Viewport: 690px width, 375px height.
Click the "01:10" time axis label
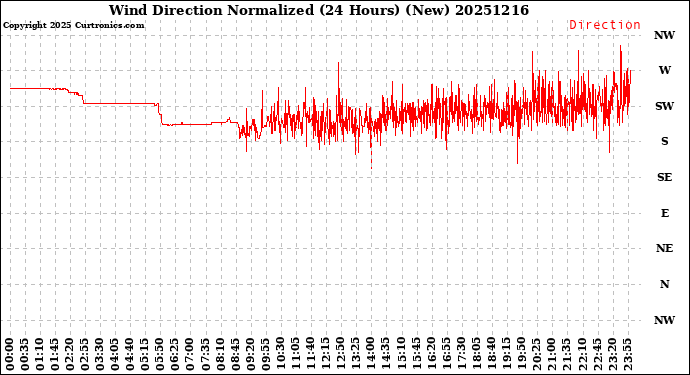tap(40, 355)
